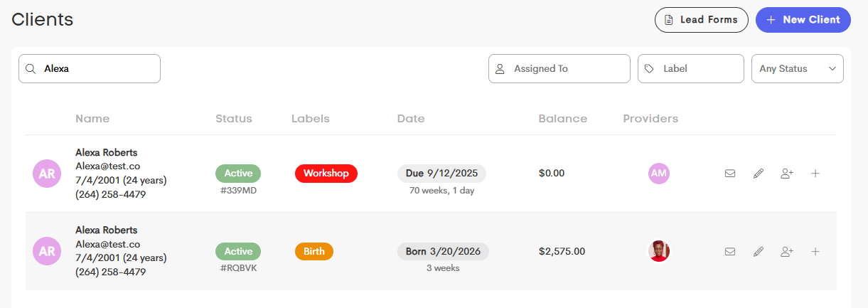Assign provider to Workshop client row
Image resolution: width=868 pixels, height=308 pixels.
point(787,174)
